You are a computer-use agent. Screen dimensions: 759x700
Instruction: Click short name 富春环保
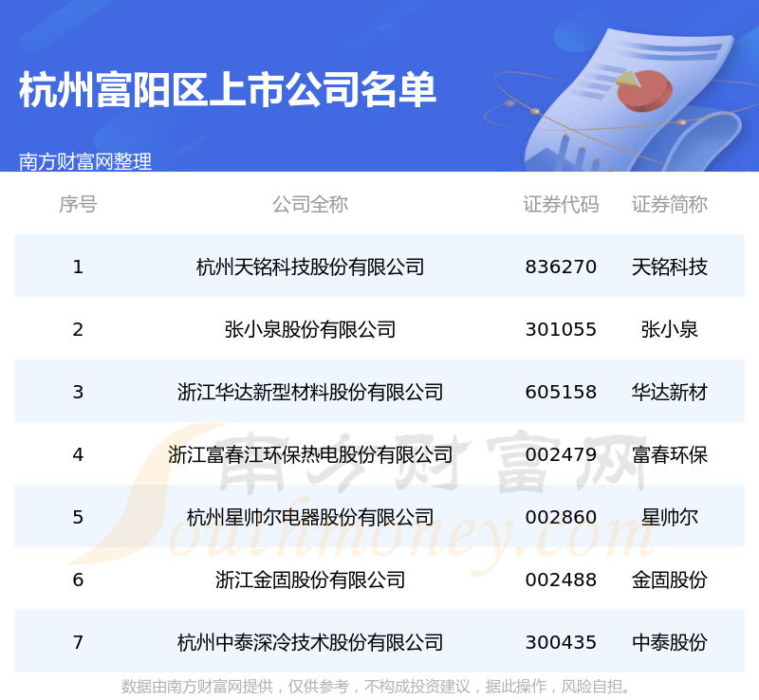[x=670, y=454]
